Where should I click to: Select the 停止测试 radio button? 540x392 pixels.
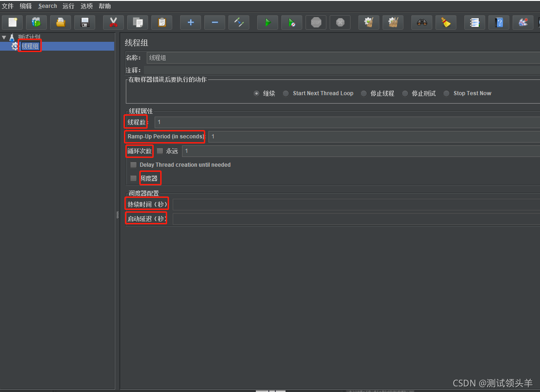coord(405,93)
